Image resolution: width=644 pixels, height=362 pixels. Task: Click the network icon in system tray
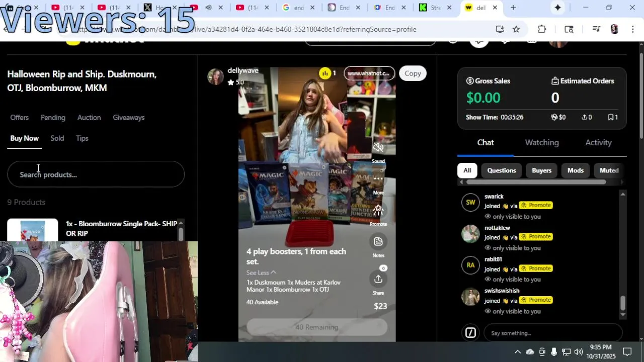pyautogui.click(x=567, y=352)
